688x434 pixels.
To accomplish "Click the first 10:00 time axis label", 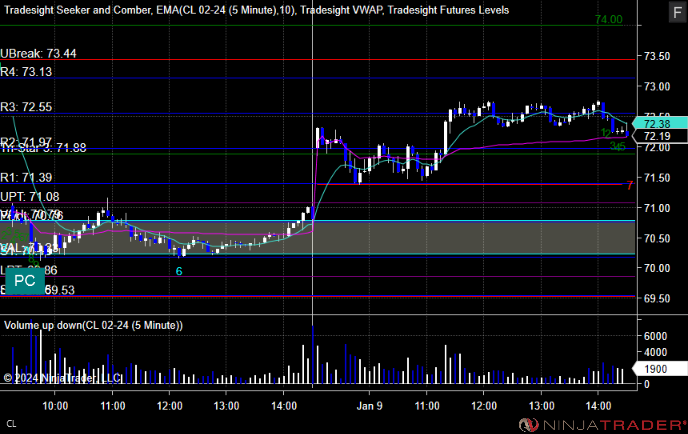I will [x=55, y=405].
